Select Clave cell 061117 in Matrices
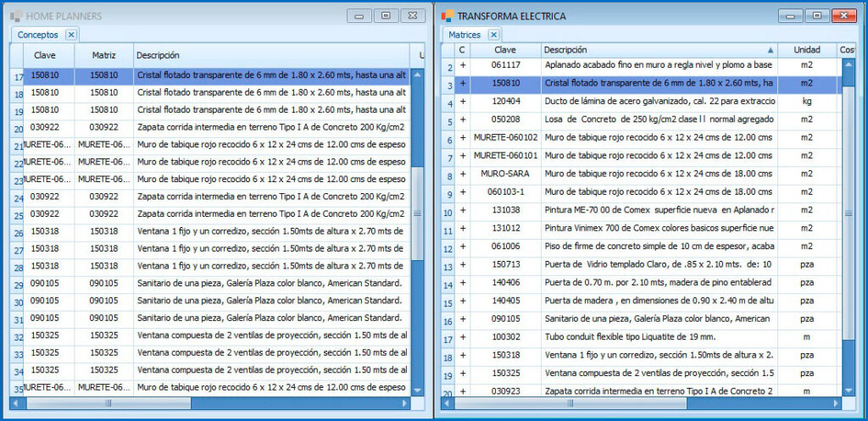This screenshot has height=421, width=868. tap(505, 65)
